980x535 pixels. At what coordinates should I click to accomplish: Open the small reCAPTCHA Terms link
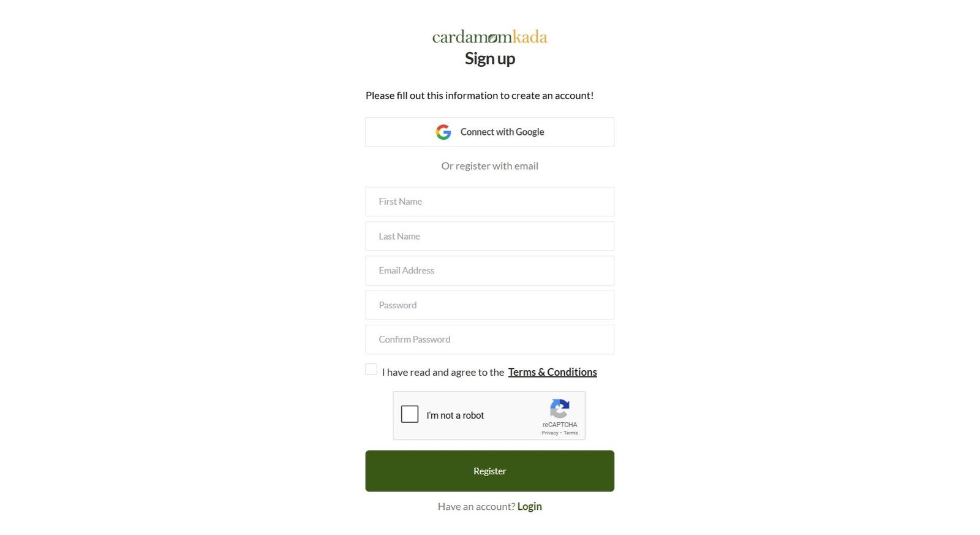pos(571,433)
